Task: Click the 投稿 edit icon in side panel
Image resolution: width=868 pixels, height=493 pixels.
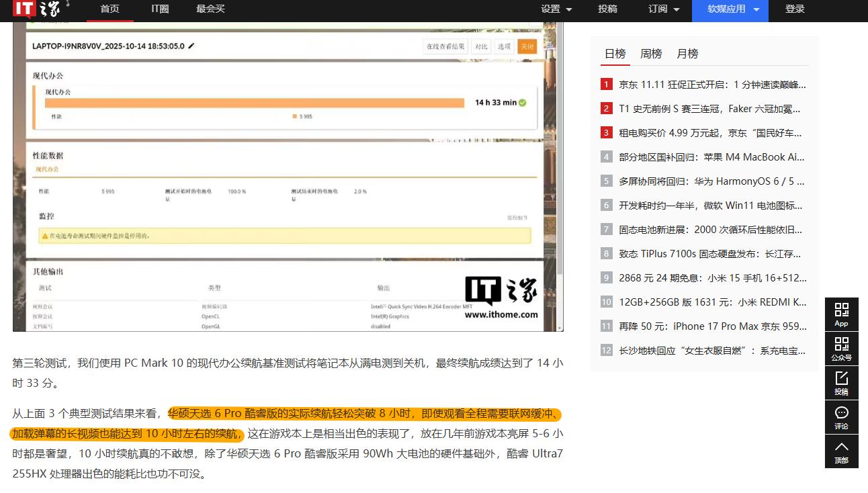Action: [x=841, y=382]
